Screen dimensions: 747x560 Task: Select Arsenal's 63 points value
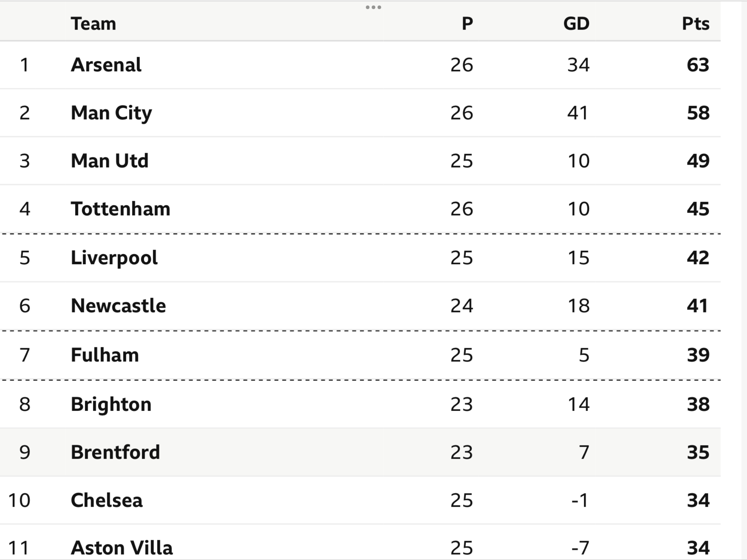[x=698, y=65]
